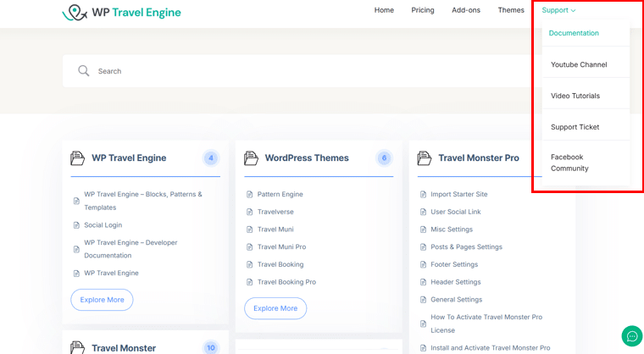The image size is (644, 354).
Task: Open the Header Settings doc link
Action: tap(456, 282)
